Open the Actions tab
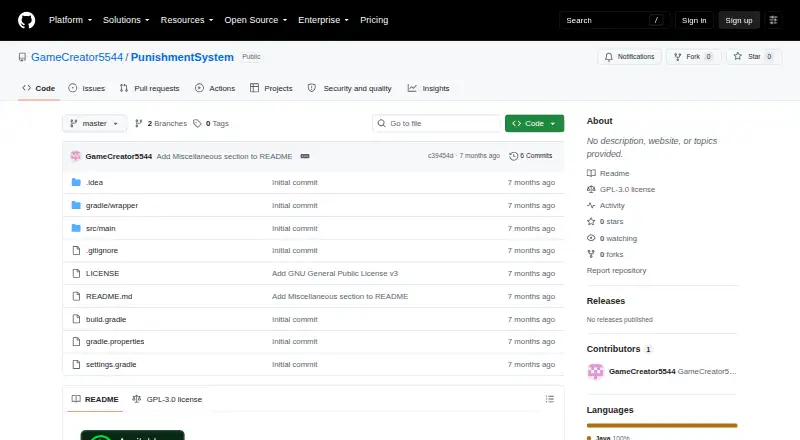 215,88
